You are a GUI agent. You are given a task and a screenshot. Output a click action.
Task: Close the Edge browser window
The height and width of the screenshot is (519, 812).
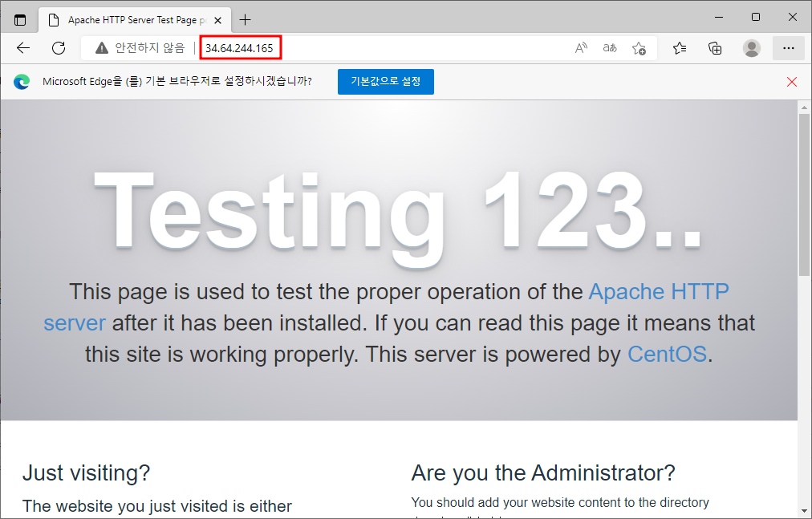pos(792,17)
